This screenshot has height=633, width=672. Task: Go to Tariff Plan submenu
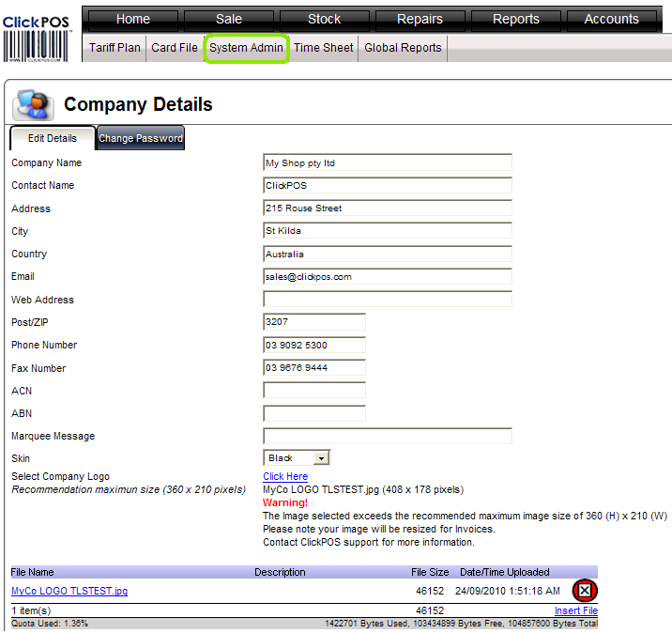[x=115, y=48]
